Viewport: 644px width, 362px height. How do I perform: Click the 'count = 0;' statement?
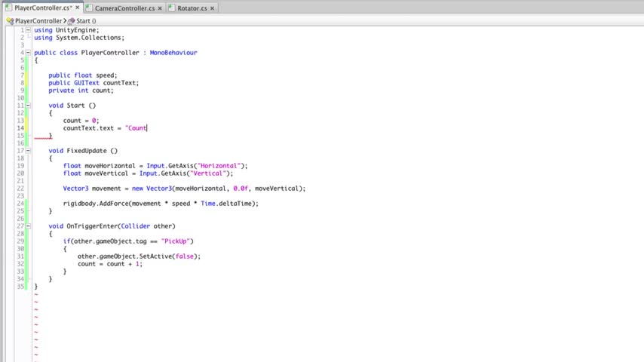point(81,121)
